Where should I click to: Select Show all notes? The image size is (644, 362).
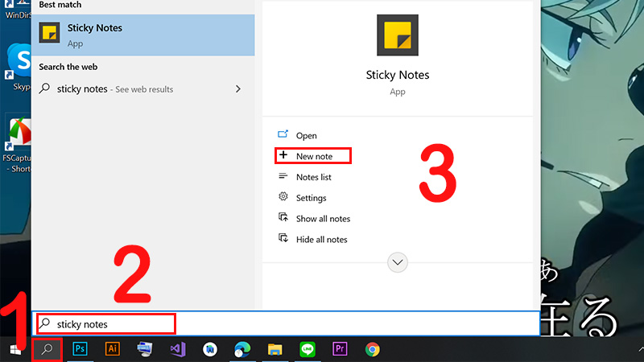323,219
